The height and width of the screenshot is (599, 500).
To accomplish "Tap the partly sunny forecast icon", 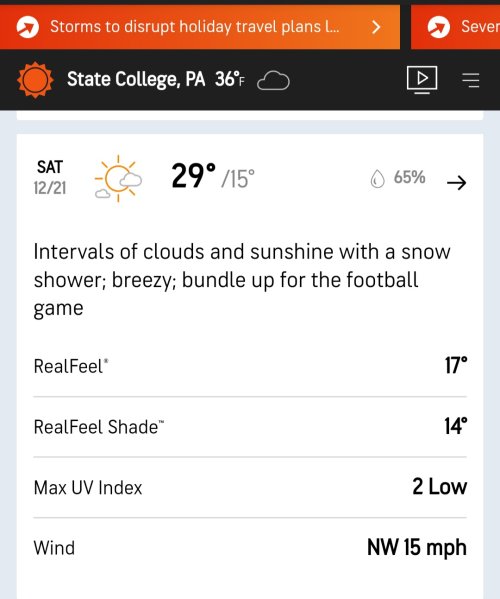I will pos(118,178).
